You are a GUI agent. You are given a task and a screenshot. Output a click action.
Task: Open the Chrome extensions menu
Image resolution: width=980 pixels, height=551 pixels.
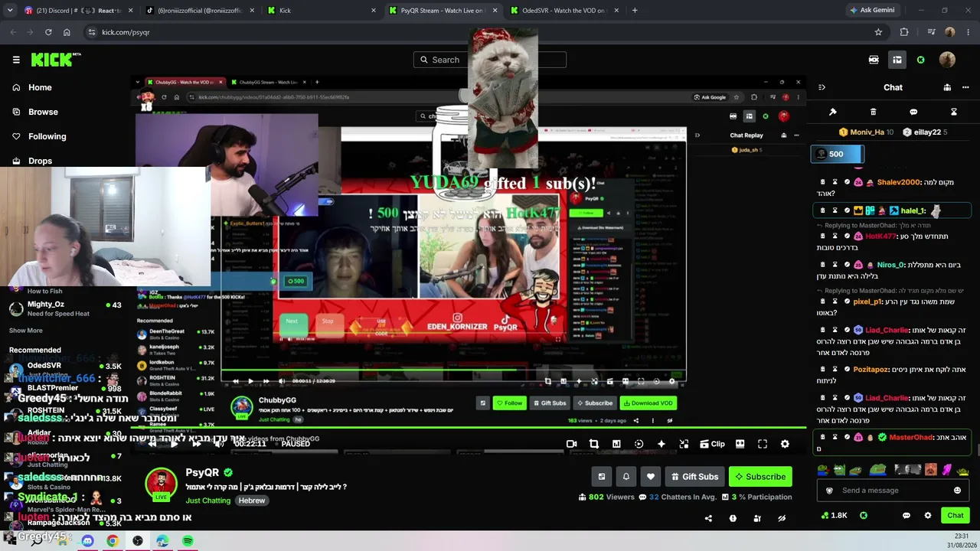click(904, 32)
